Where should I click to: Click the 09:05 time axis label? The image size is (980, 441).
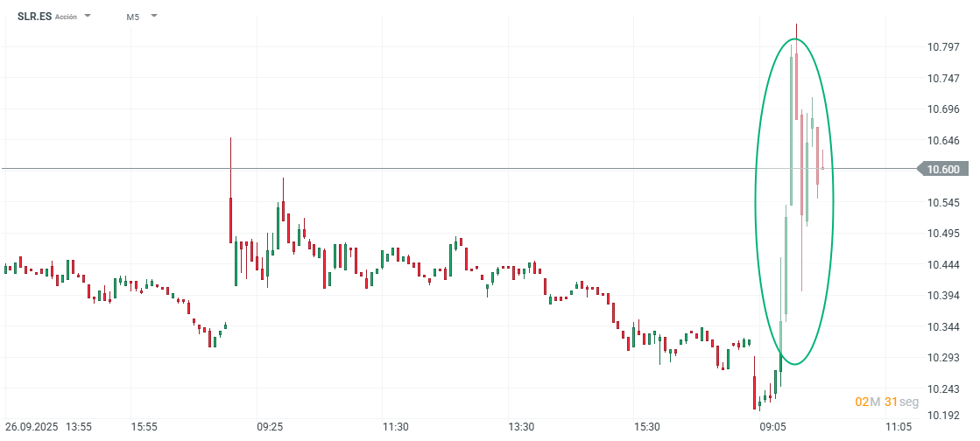click(x=772, y=427)
